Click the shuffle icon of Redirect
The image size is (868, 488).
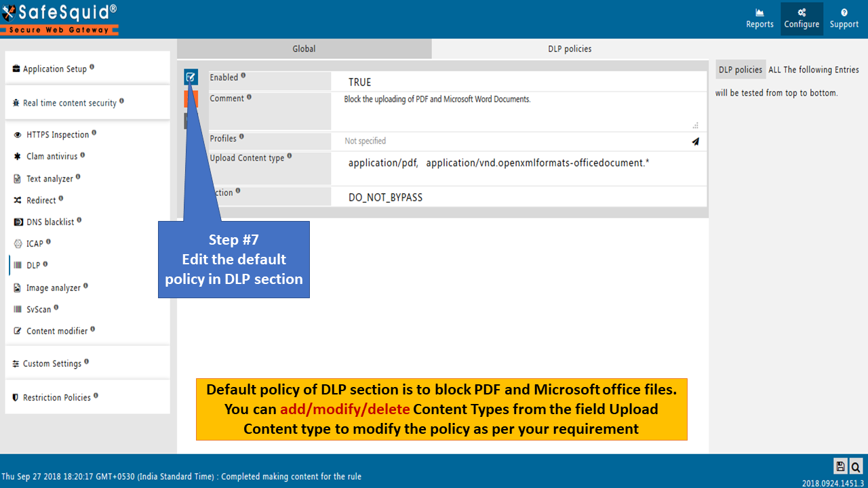(18, 201)
